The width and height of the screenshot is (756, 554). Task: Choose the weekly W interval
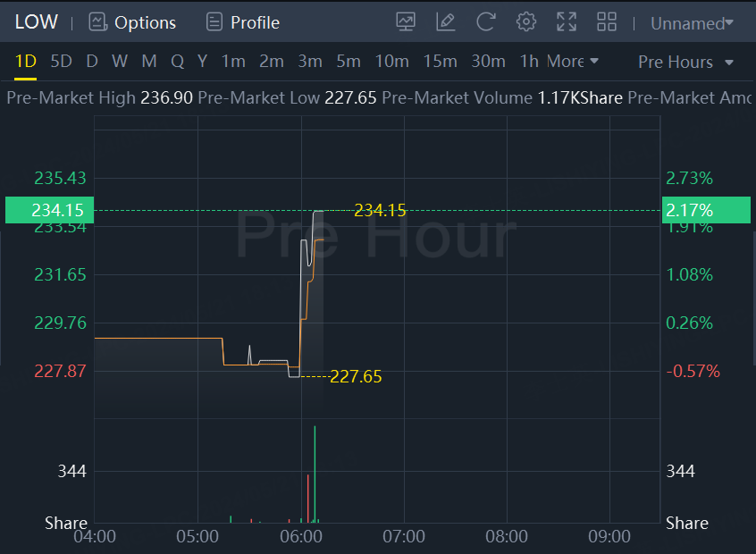120,62
